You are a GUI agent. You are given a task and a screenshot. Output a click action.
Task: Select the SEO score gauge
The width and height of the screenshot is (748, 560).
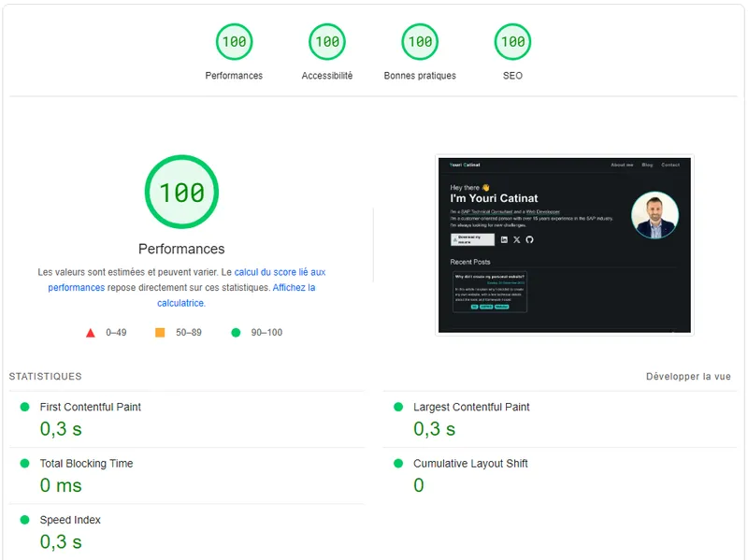(511, 42)
